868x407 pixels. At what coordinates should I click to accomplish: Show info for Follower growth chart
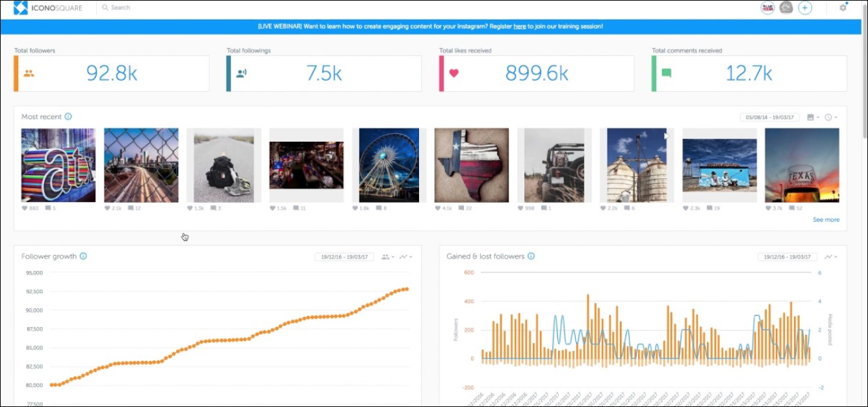[x=83, y=256]
